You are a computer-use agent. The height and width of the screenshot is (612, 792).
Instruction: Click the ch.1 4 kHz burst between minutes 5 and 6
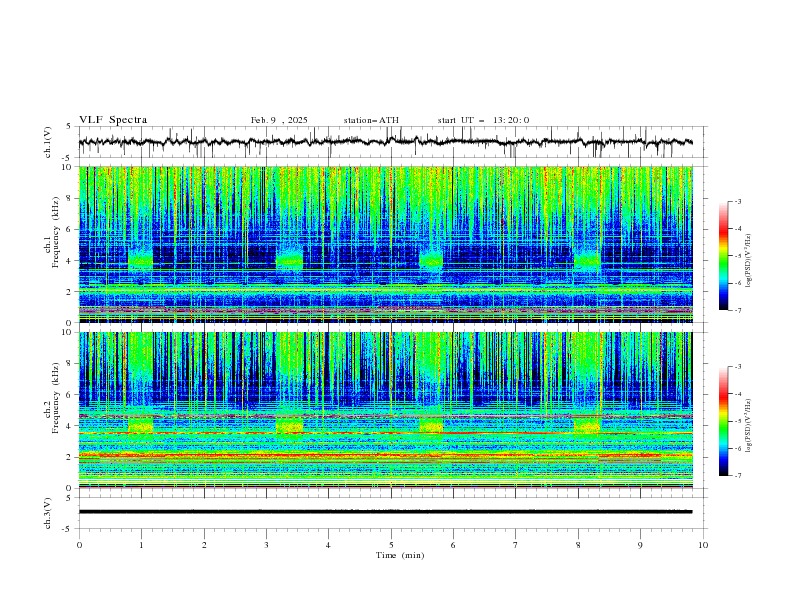(x=431, y=260)
